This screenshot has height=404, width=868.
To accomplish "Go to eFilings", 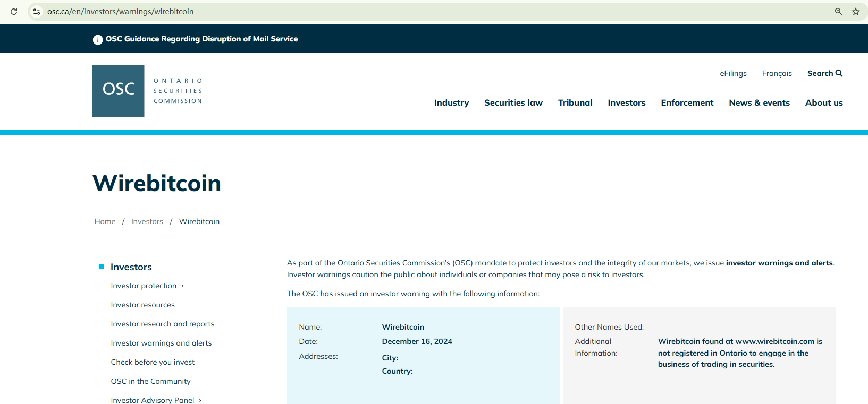I will pyautogui.click(x=734, y=73).
